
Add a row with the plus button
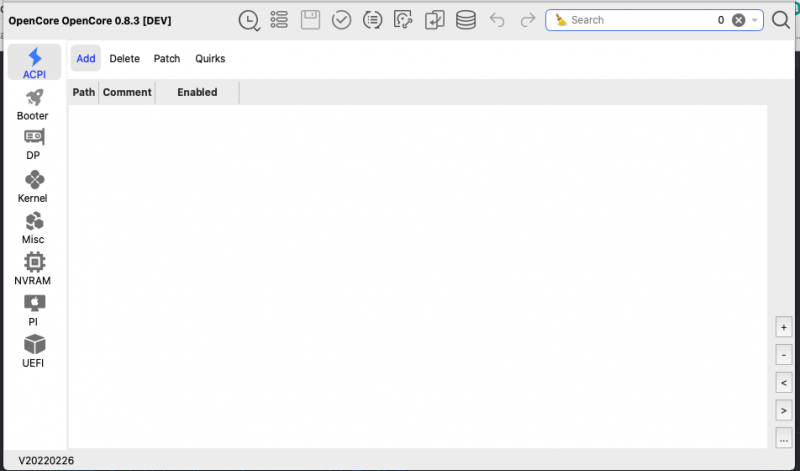click(784, 327)
